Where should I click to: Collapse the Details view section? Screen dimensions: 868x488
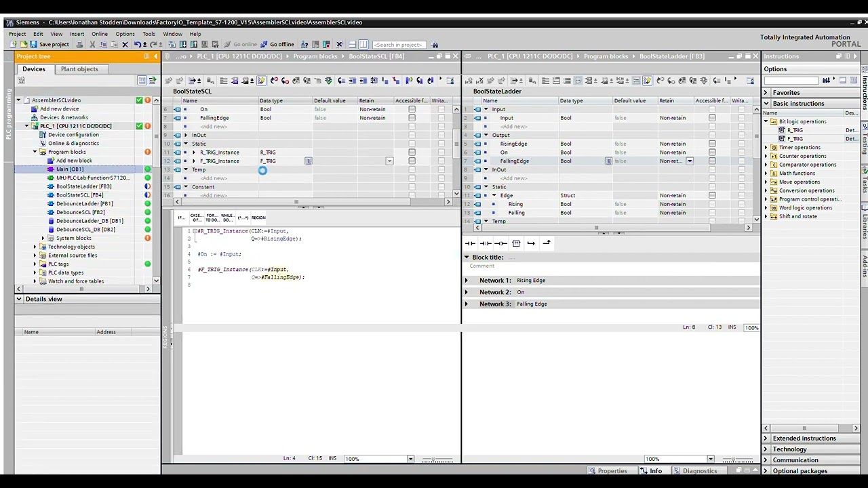click(x=19, y=299)
